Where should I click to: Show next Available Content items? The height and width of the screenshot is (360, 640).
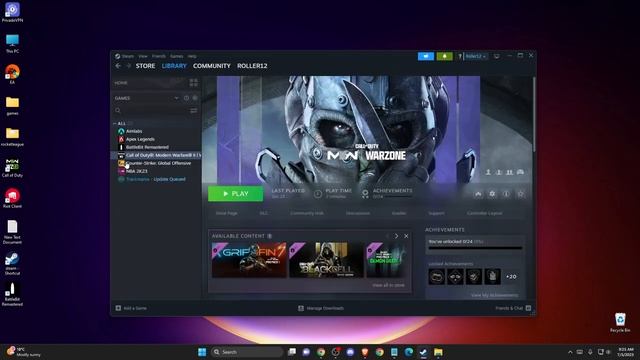[x=396, y=236]
